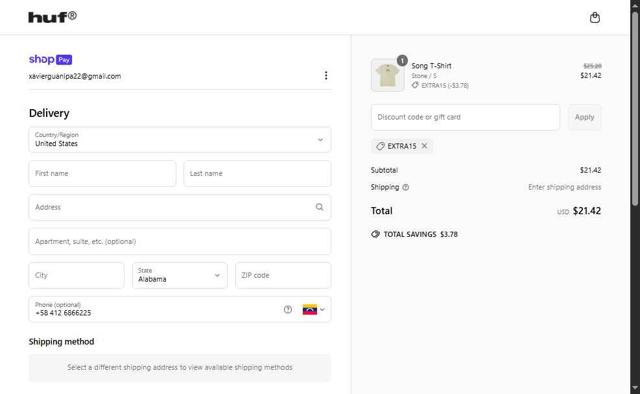Click the address search magnifier icon
640x394 pixels.
click(319, 207)
